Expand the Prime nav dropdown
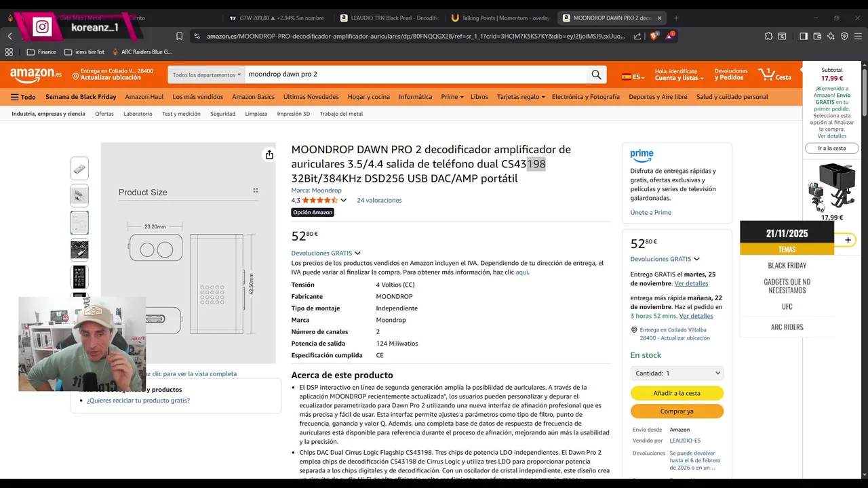The image size is (868, 488). (452, 97)
